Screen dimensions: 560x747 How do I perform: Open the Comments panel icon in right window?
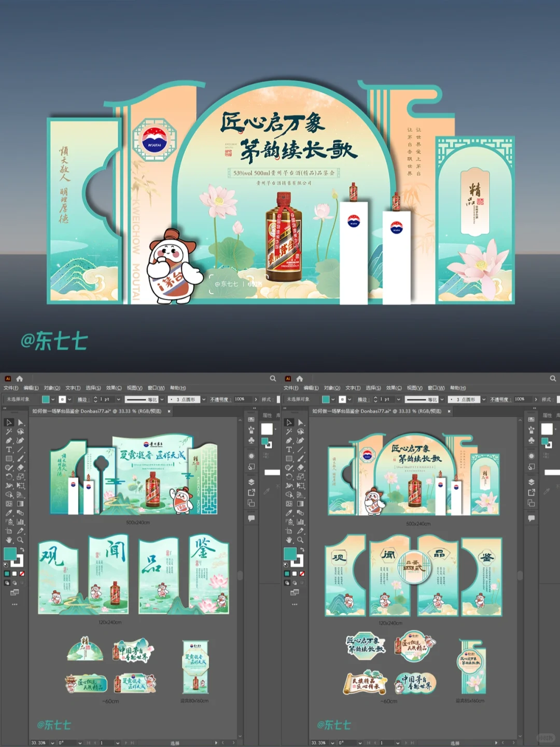[x=531, y=518]
